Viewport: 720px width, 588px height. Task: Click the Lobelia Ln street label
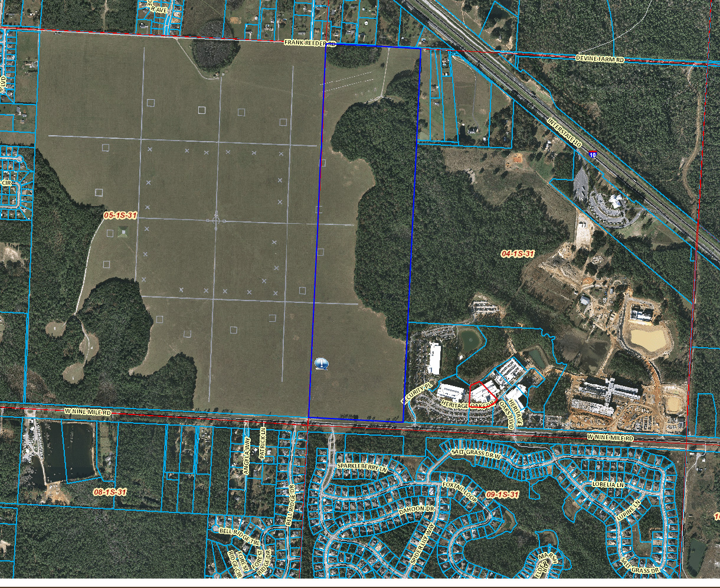click(x=607, y=484)
